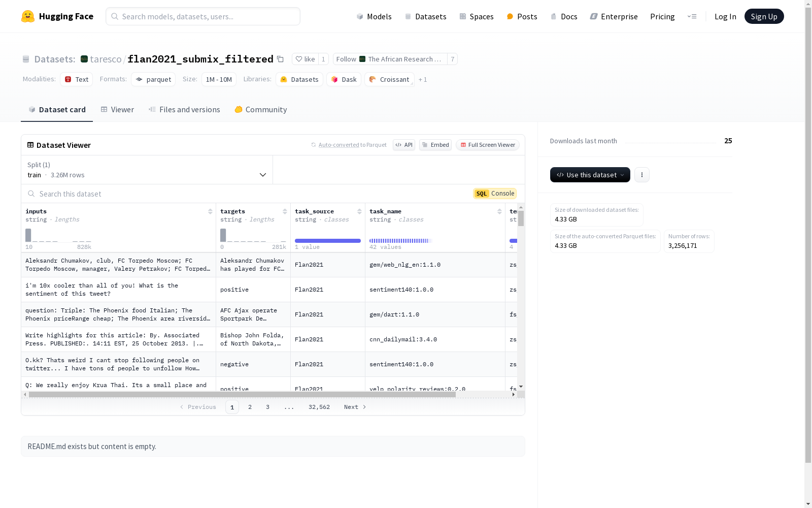Go to Next page of rows
The width and height of the screenshot is (812, 508).
point(355,407)
